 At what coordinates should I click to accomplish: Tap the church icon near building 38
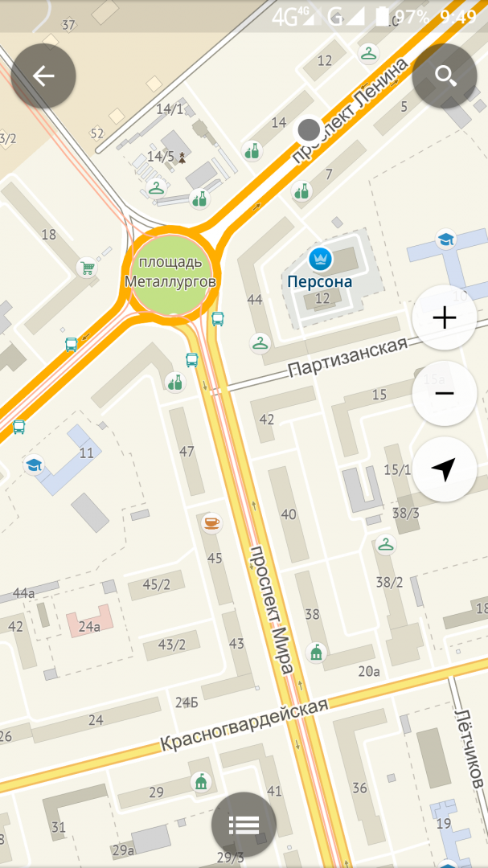click(316, 653)
